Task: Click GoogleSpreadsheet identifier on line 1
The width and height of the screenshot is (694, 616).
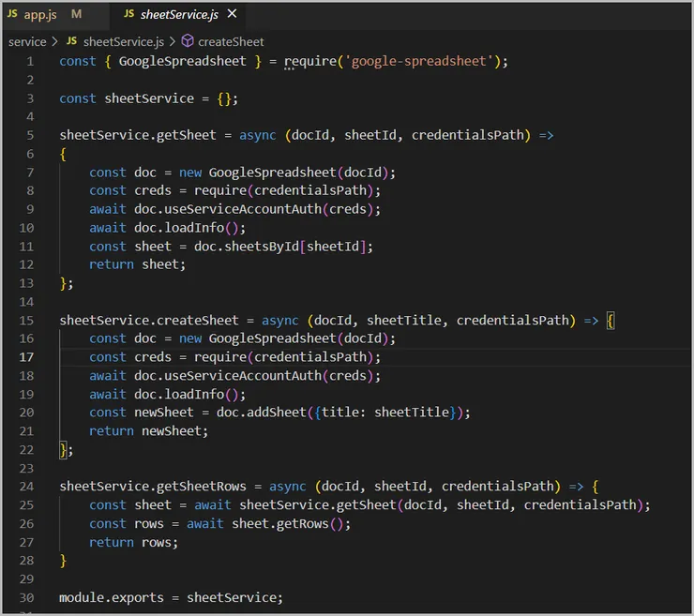Action: [x=182, y=61]
